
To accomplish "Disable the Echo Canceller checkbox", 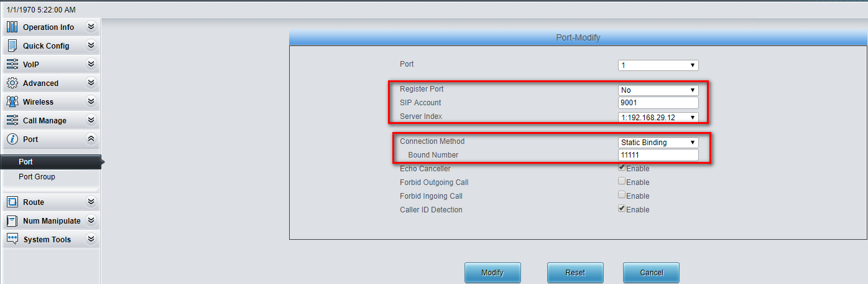I will click(x=622, y=168).
